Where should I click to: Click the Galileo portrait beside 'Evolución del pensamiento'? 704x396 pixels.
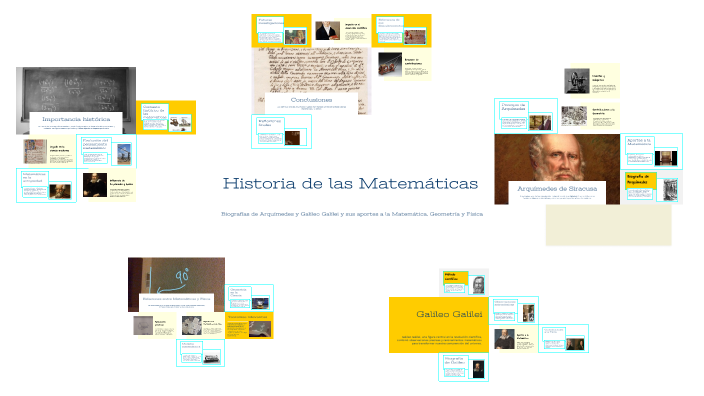point(95,185)
